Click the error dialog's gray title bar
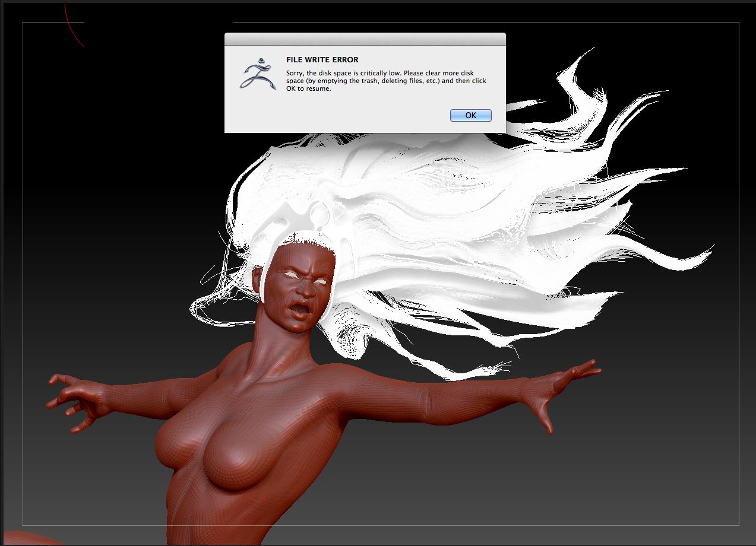This screenshot has width=756, height=546. click(365, 39)
